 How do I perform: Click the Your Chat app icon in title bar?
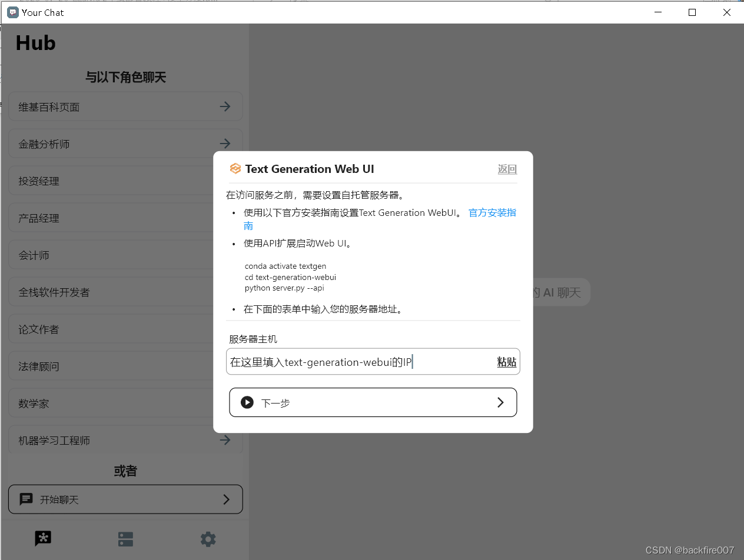click(12, 12)
